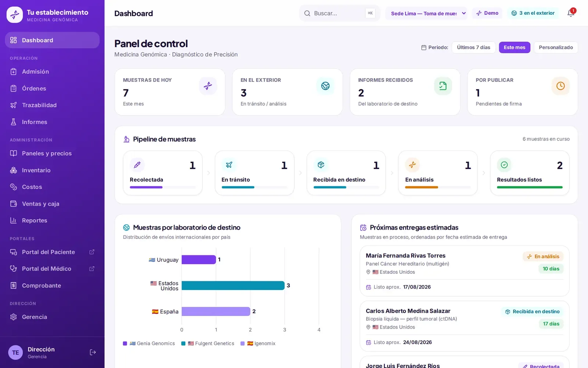Open Gerencia in the sidebar
This screenshot has height=368, width=588.
coord(52,317)
